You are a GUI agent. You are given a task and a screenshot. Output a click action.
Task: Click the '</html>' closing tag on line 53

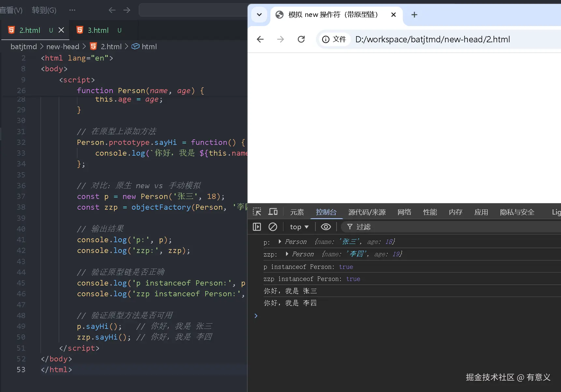click(x=56, y=370)
